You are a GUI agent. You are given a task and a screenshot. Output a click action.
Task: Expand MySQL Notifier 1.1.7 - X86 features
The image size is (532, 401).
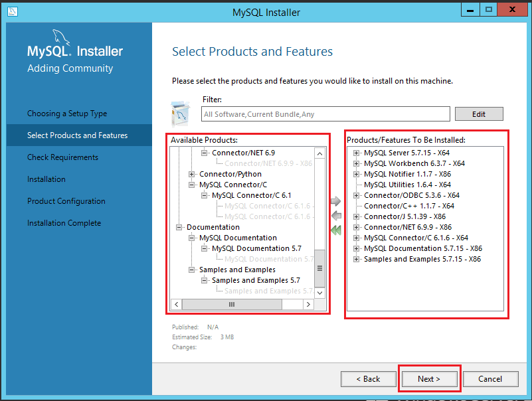tap(356, 174)
